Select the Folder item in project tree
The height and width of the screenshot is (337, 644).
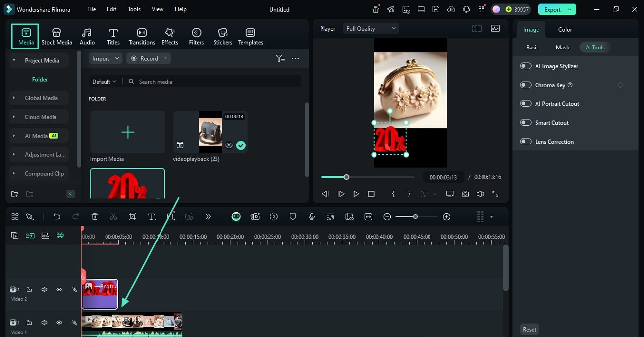point(40,79)
